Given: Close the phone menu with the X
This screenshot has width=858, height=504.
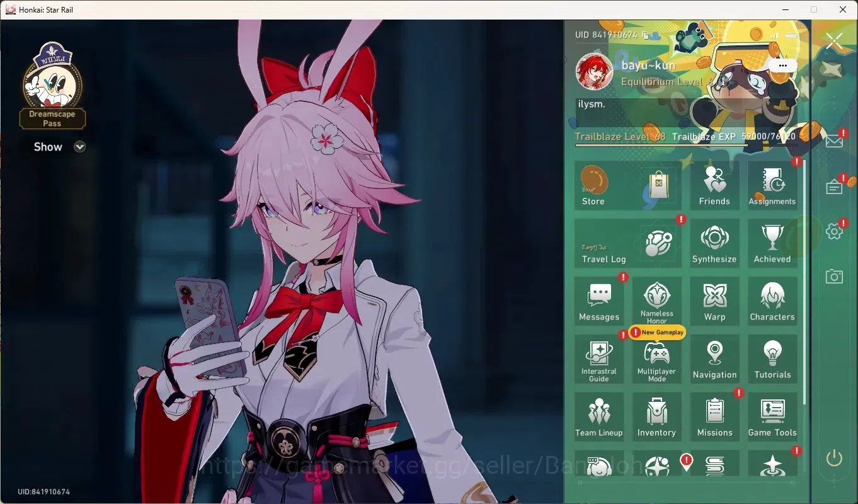Looking at the screenshot, I should [x=834, y=42].
